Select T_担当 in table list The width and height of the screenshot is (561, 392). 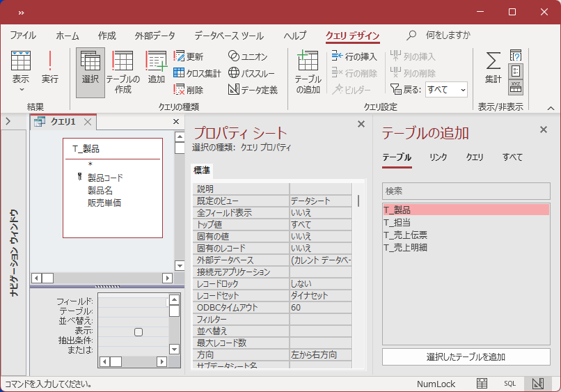466,222
